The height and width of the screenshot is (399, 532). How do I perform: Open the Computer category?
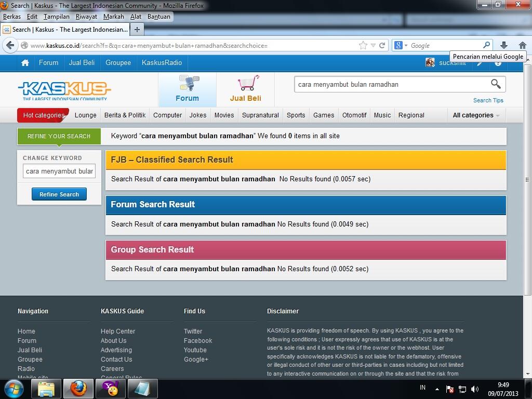[x=168, y=115]
